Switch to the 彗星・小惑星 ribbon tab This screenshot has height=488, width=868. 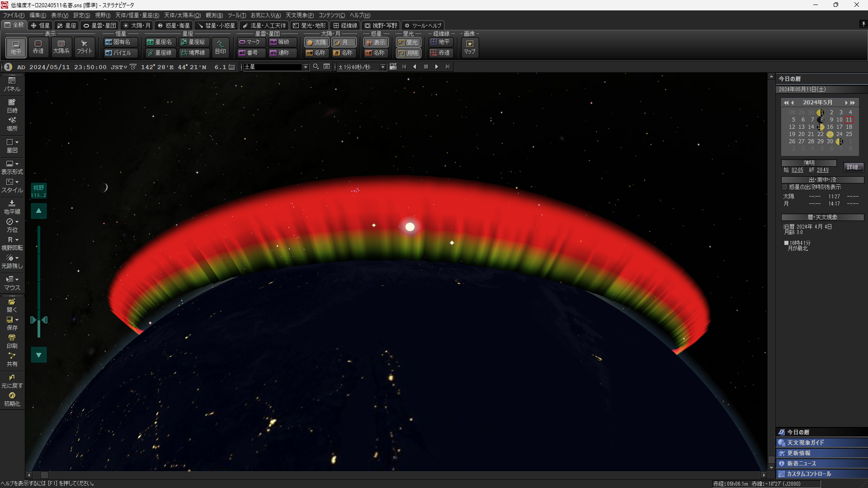[216, 26]
